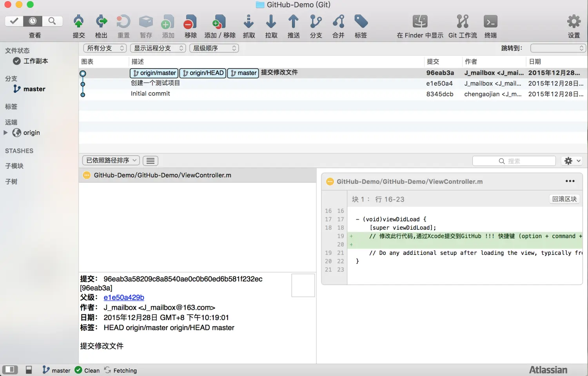Image resolution: width=588 pixels, height=376 pixels.
Task: Click the origin/HEAD branch label
Action: [x=203, y=73]
